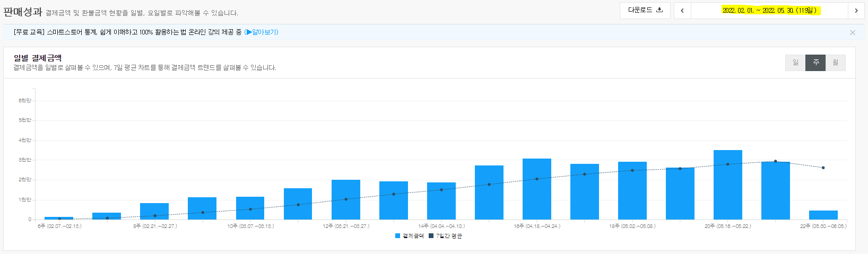Click the small 22주 (05.30~06.05) bar
This screenshot has height=254, width=868.
click(x=823, y=215)
